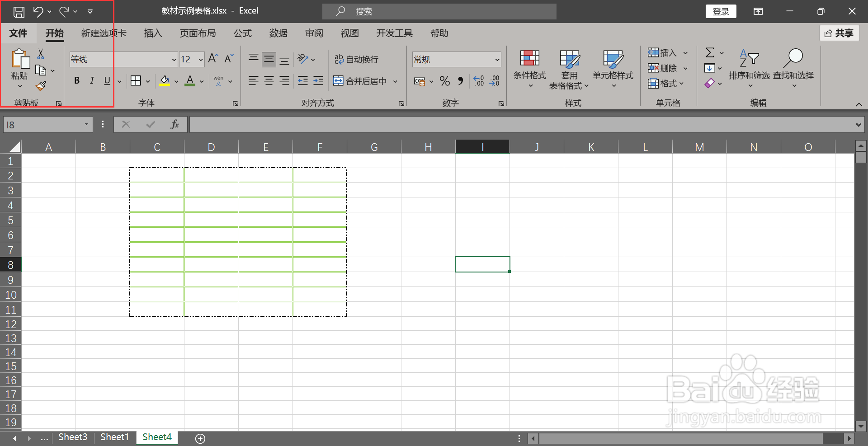Open the font name dropdown 等线
The image size is (868, 446).
tap(174, 60)
